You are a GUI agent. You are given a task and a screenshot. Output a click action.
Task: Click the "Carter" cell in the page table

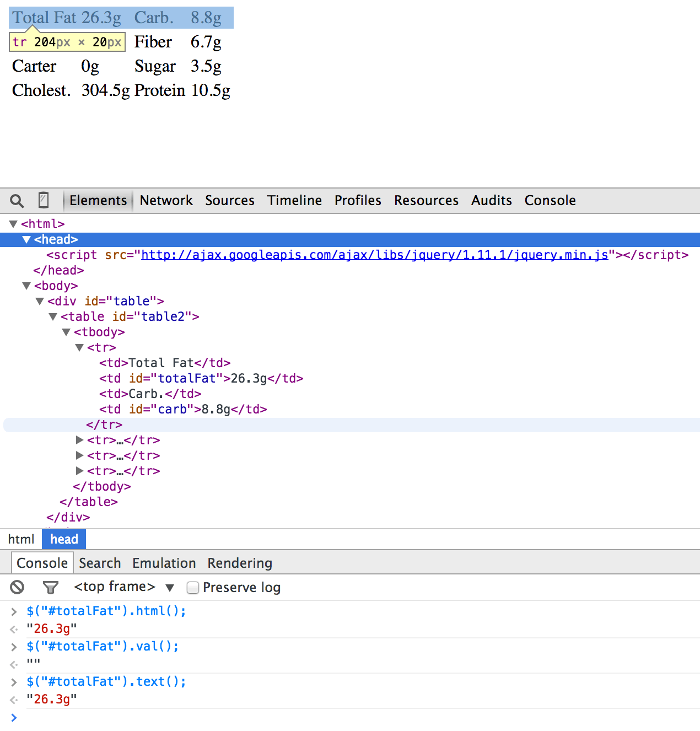[x=34, y=66]
